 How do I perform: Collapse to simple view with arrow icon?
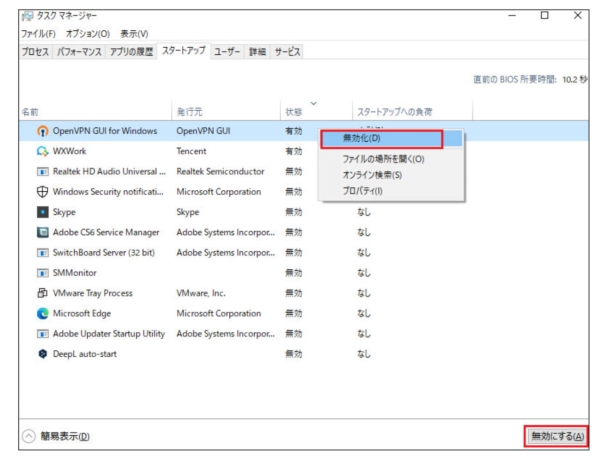click(28, 436)
